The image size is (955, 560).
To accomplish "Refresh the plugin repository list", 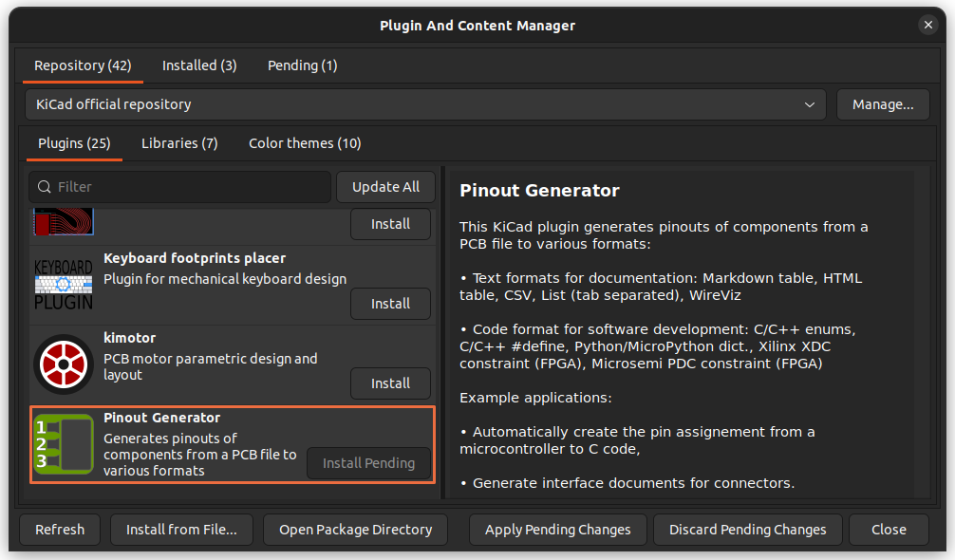I will (x=59, y=530).
